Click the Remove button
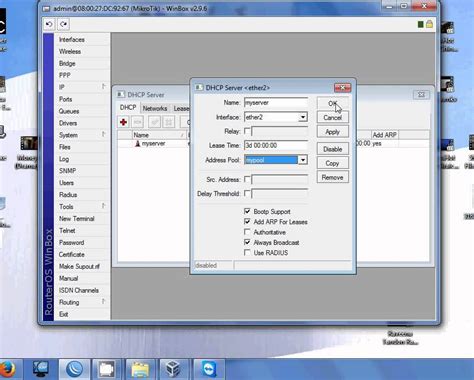The image size is (474, 380). coord(333,178)
